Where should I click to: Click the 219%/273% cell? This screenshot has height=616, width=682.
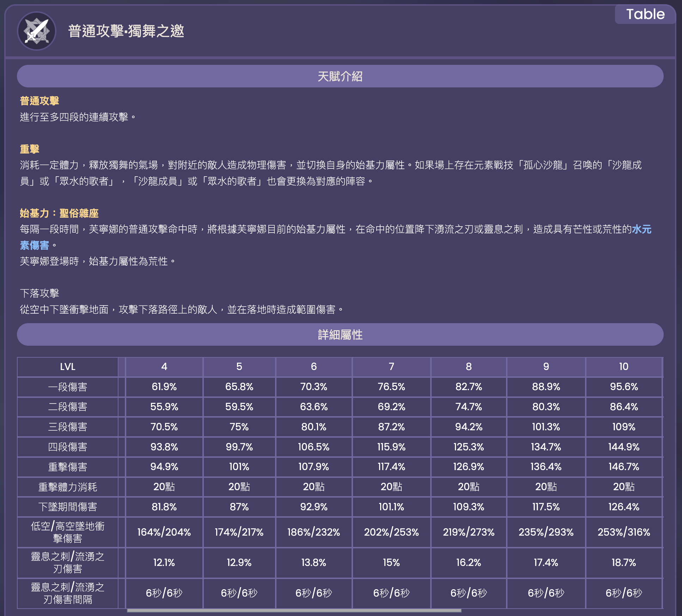(x=469, y=532)
